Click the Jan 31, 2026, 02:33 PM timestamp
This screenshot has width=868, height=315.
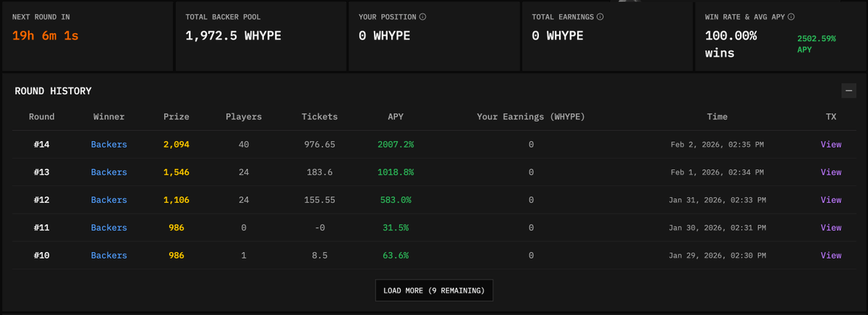pyautogui.click(x=717, y=199)
